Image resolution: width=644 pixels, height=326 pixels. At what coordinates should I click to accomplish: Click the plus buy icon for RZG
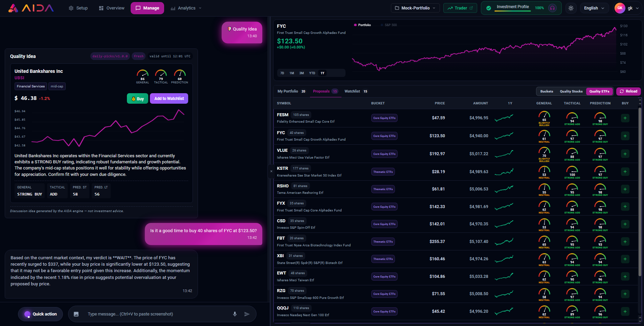[625, 294]
